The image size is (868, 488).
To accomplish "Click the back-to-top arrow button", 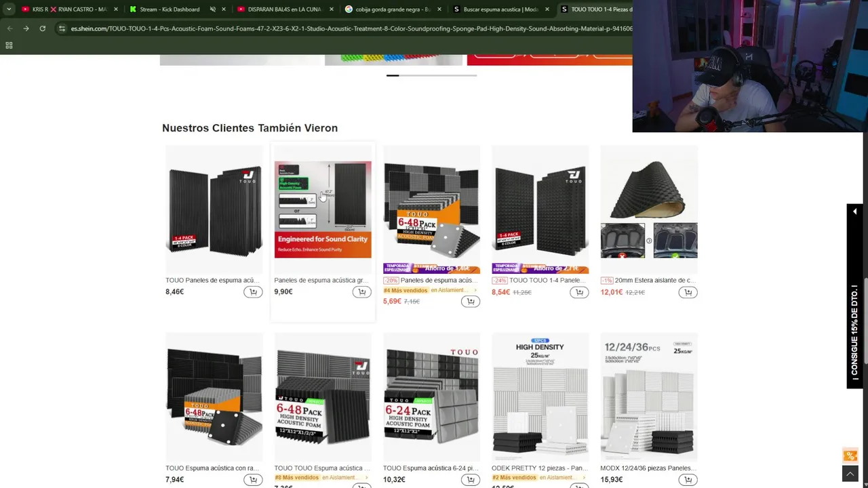I will (x=850, y=473).
